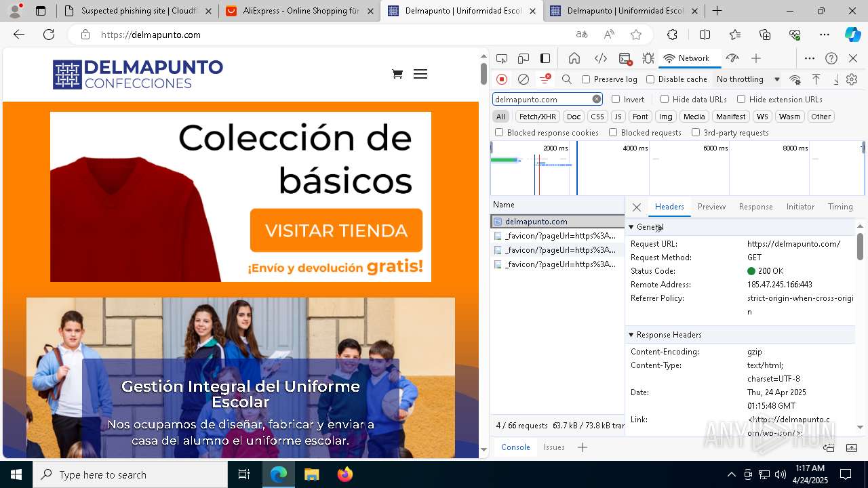Screen dimensions: 868x488
Task: Toggle device emulation in DevTools
Action: (524, 58)
